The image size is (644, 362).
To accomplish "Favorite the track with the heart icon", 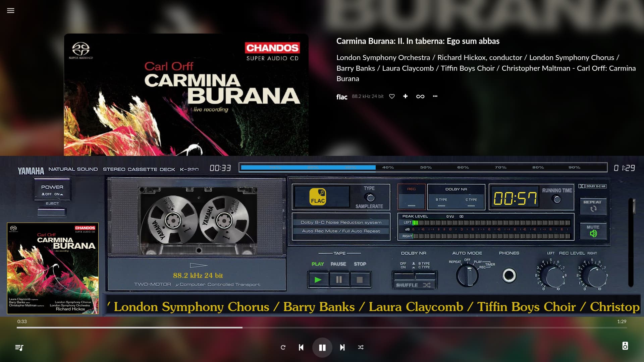I will pyautogui.click(x=392, y=97).
